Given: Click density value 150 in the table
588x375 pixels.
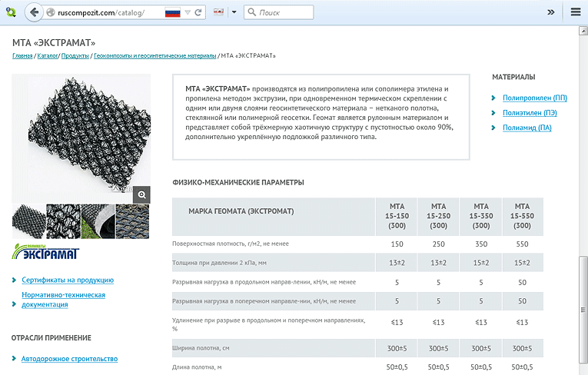Looking at the screenshot, I should [x=397, y=244].
